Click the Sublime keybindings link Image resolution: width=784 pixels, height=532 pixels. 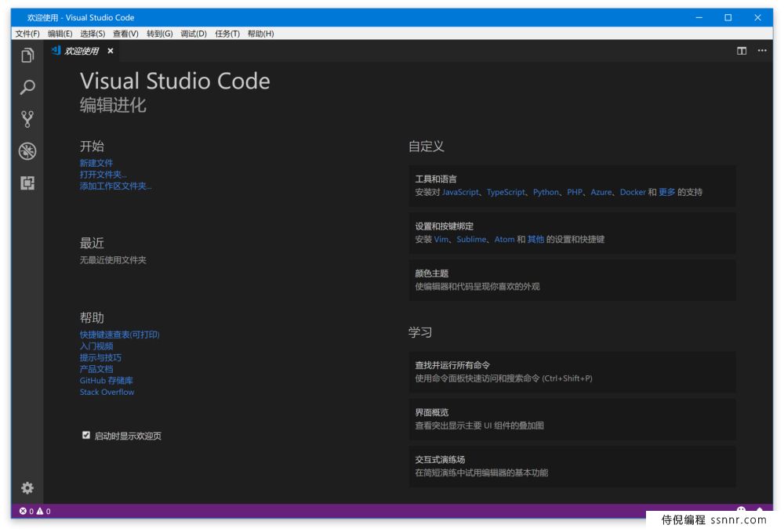tap(471, 239)
